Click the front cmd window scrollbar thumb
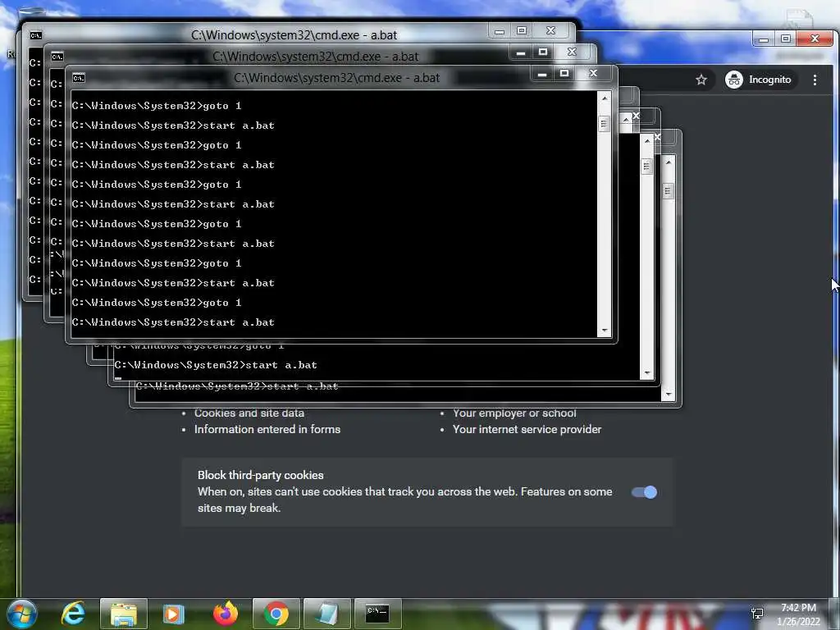The width and height of the screenshot is (840, 630). 605,124
